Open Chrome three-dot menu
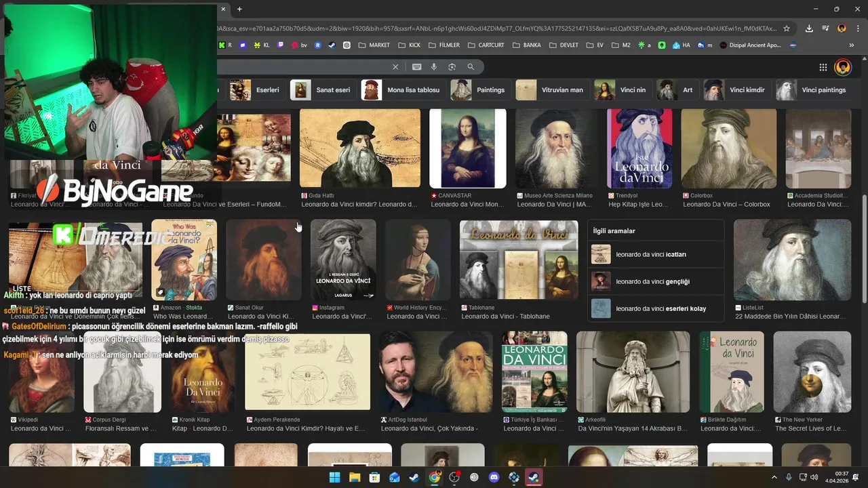This screenshot has width=868, height=488. [x=857, y=28]
